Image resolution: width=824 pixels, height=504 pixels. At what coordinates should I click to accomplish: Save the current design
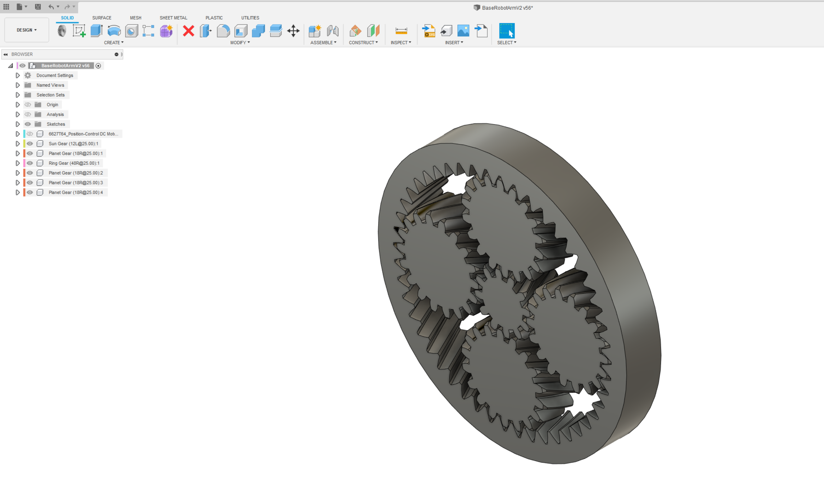38,7
